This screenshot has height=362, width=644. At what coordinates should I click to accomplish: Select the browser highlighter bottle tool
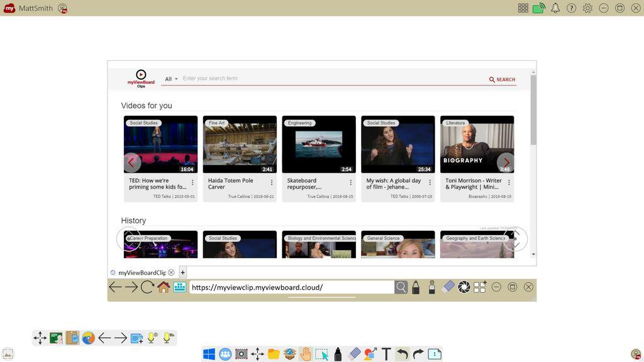click(431, 287)
